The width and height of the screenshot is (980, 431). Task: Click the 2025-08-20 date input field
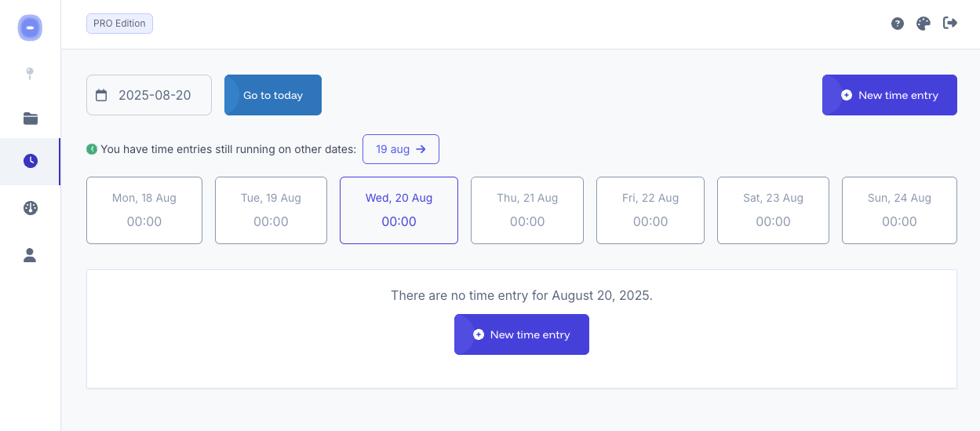[x=149, y=95]
